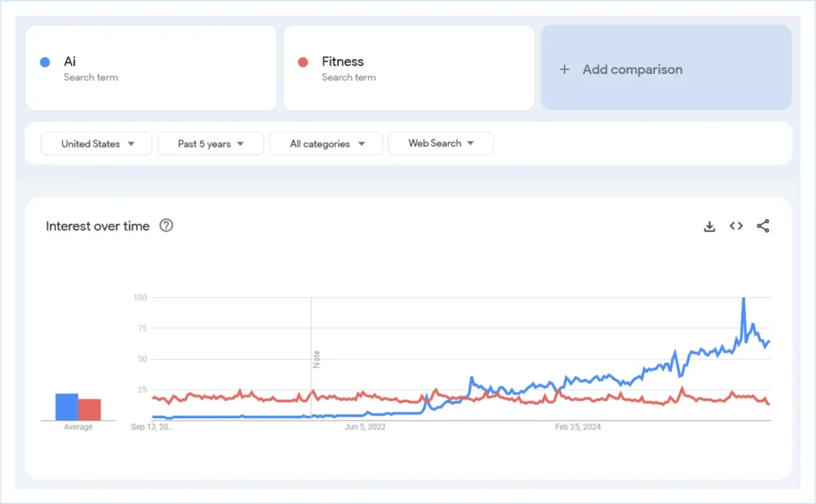Toggle the Ai search term selection
Image resolution: width=816 pixels, height=504 pixels.
[150, 67]
